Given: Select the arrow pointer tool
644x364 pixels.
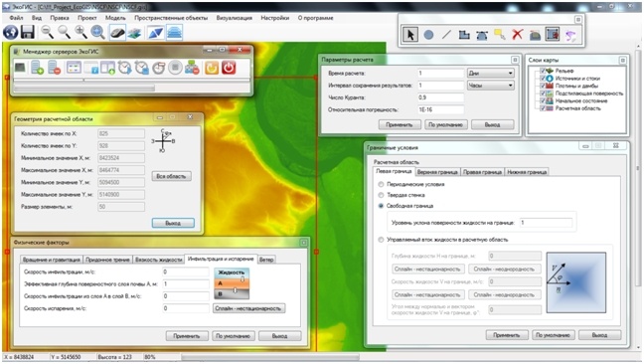Looking at the screenshot, I should (410, 35).
